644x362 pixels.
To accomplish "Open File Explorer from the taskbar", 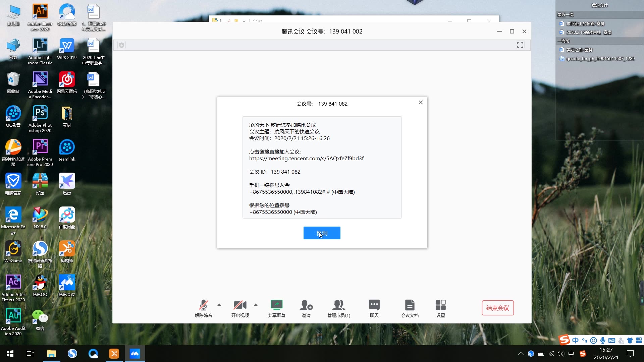I will 51,354.
